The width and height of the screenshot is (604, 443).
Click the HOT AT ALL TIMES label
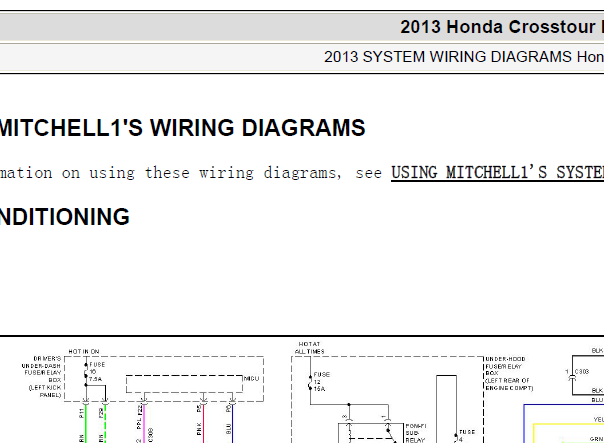(x=310, y=347)
